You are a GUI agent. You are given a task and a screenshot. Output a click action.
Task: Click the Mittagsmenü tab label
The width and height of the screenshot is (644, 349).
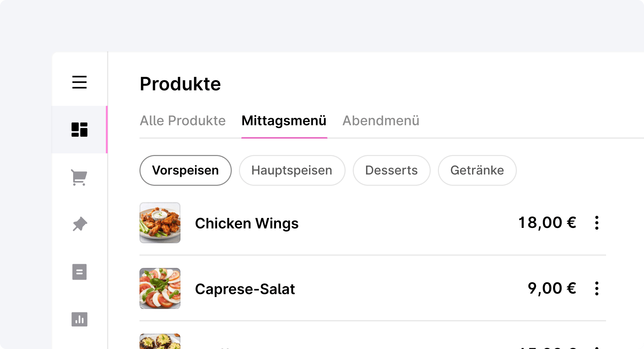[x=284, y=120]
